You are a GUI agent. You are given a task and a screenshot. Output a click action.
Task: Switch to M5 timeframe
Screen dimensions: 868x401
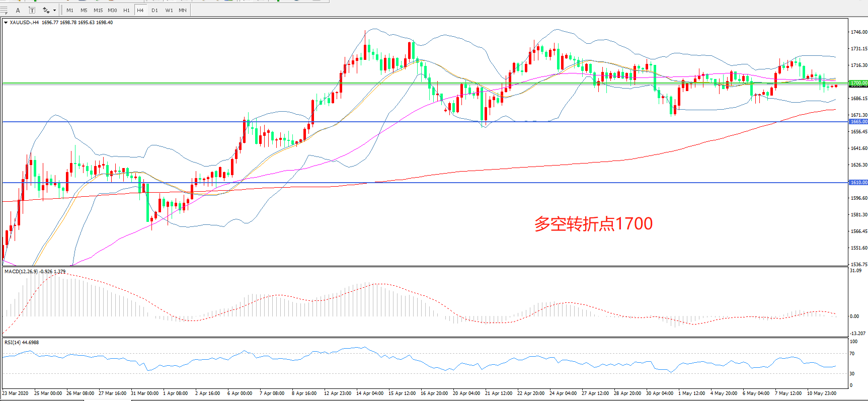coord(84,10)
